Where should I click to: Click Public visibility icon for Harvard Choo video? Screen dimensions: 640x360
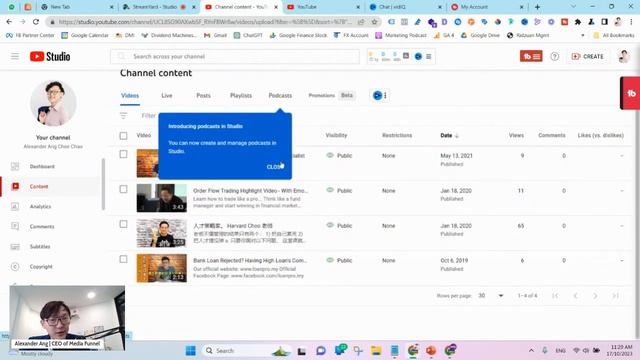click(330, 225)
